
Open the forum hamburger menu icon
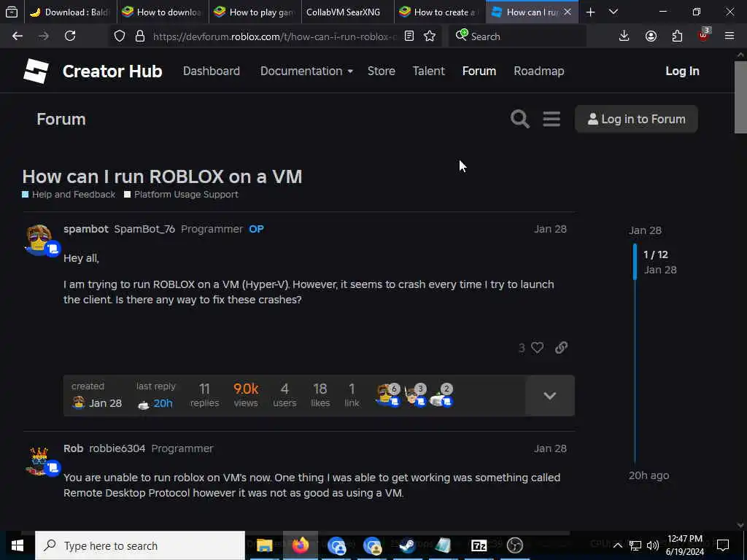coord(551,119)
